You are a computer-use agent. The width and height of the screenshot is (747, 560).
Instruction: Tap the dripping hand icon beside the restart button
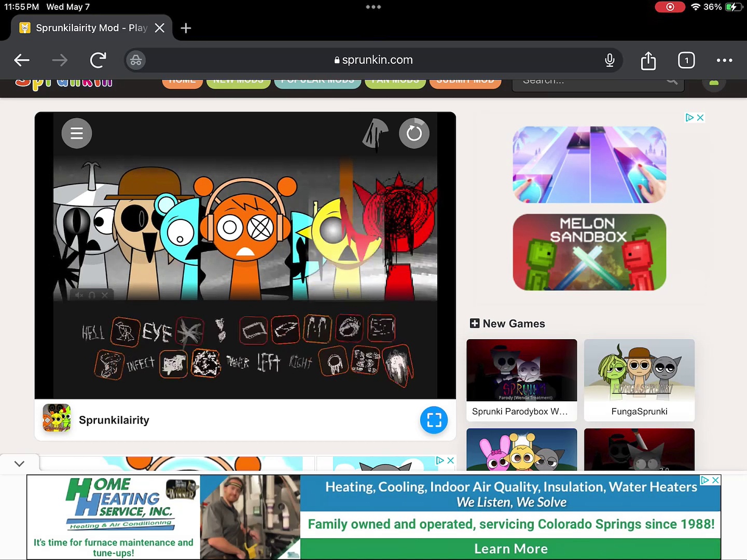tap(376, 134)
